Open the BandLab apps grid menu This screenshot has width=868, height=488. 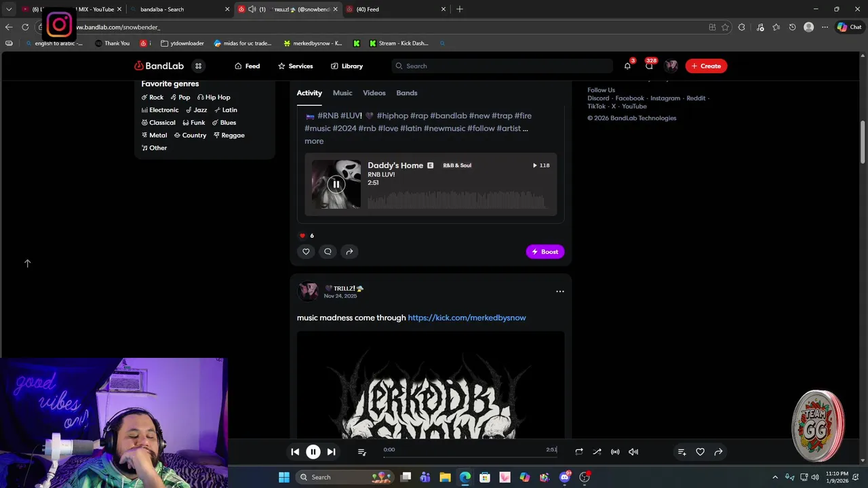pyautogui.click(x=198, y=66)
